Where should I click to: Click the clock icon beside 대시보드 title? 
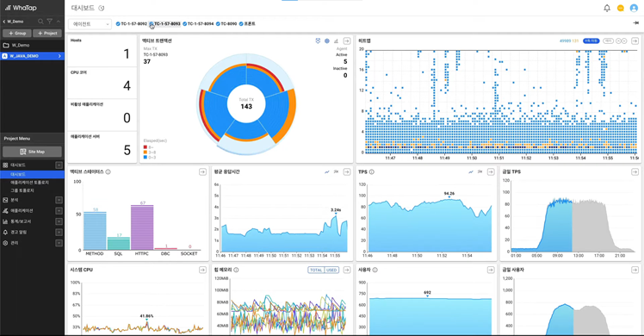pos(102,8)
